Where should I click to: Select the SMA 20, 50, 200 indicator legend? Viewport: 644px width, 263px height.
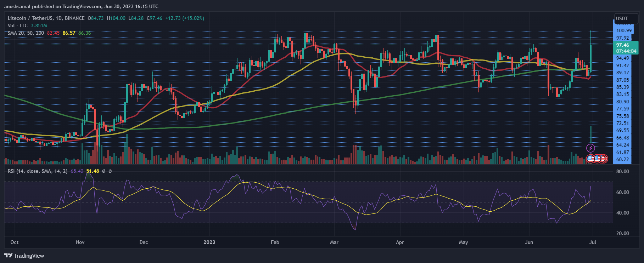pyautogui.click(x=26, y=33)
